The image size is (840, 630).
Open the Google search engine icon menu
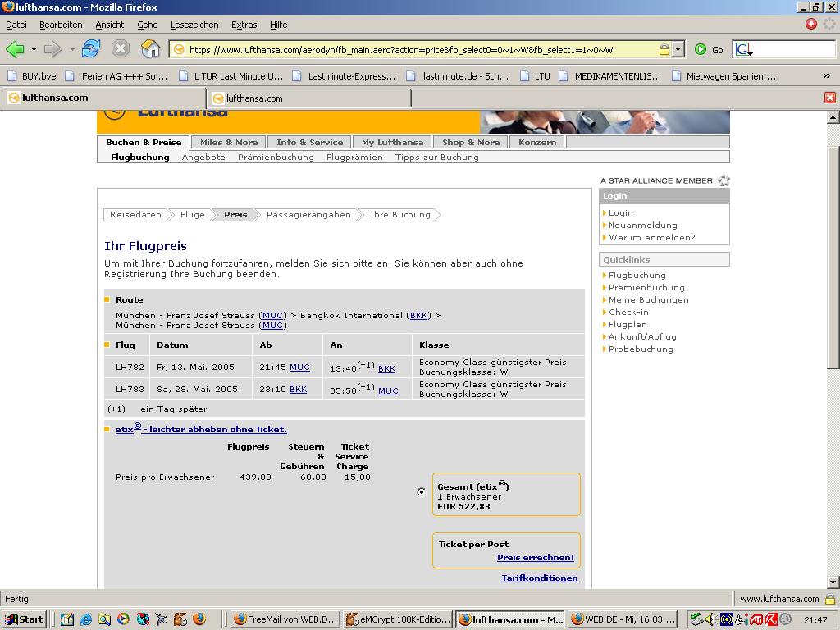744,50
